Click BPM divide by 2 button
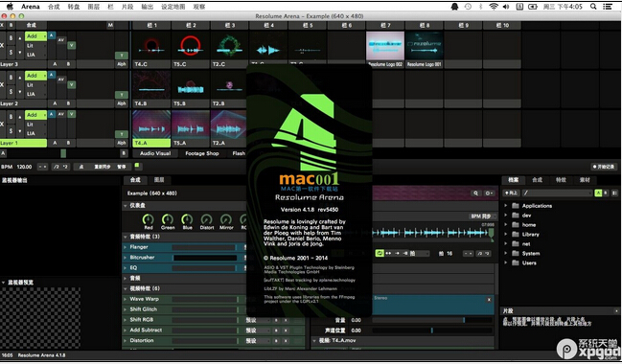 coord(57,167)
